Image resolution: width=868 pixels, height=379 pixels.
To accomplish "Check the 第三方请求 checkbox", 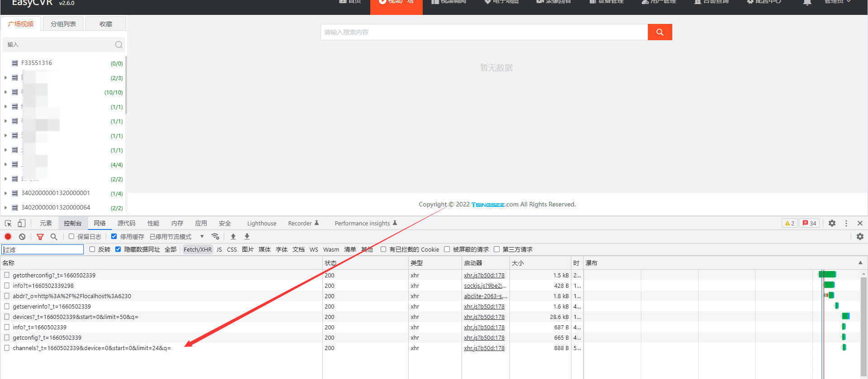I will pos(496,249).
